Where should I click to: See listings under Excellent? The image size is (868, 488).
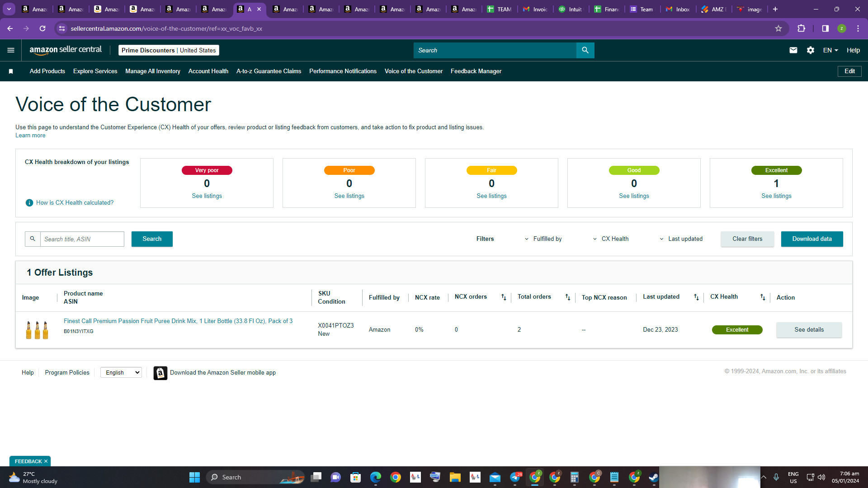tap(777, 196)
